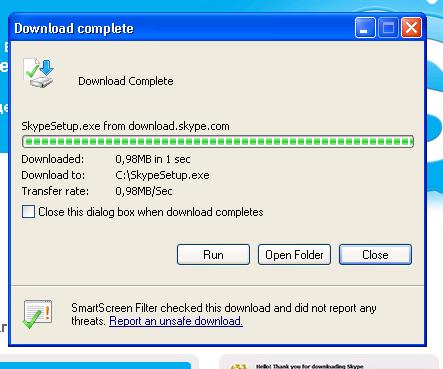Click the '0,98MB/Sec' transfer rate value
The height and width of the screenshot is (369, 443).
click(x=144, y=191)
